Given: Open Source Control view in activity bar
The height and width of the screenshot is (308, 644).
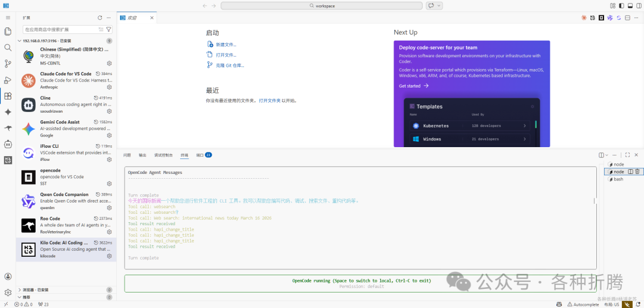Looking at the screenshot, I should pyautogui.click(x=8, y=64).
